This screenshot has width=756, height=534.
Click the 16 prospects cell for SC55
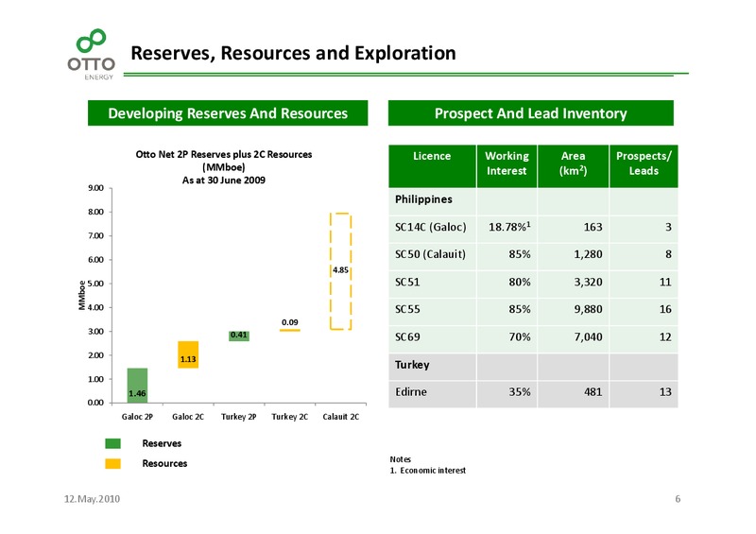pos(644,311)
